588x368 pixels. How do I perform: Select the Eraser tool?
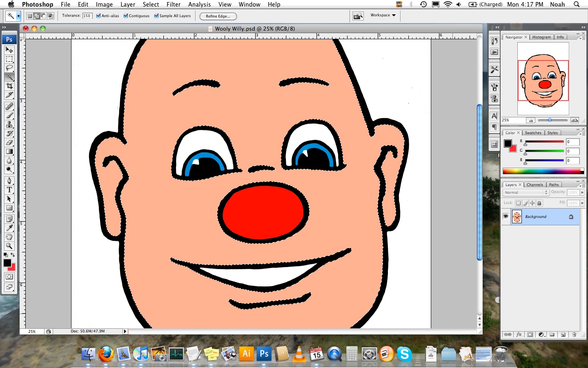coord(9,143)
